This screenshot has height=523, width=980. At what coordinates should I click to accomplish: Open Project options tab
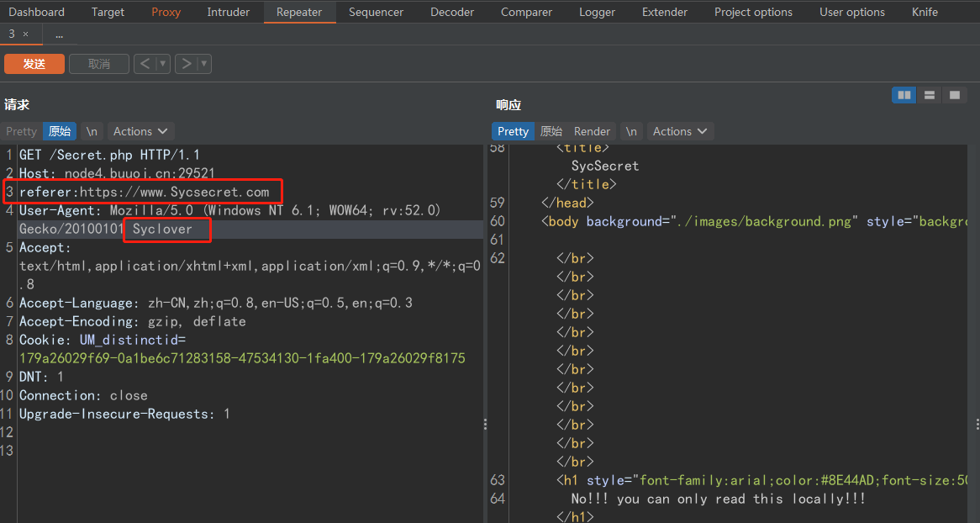pyautogui.click(x=753, y=12)
